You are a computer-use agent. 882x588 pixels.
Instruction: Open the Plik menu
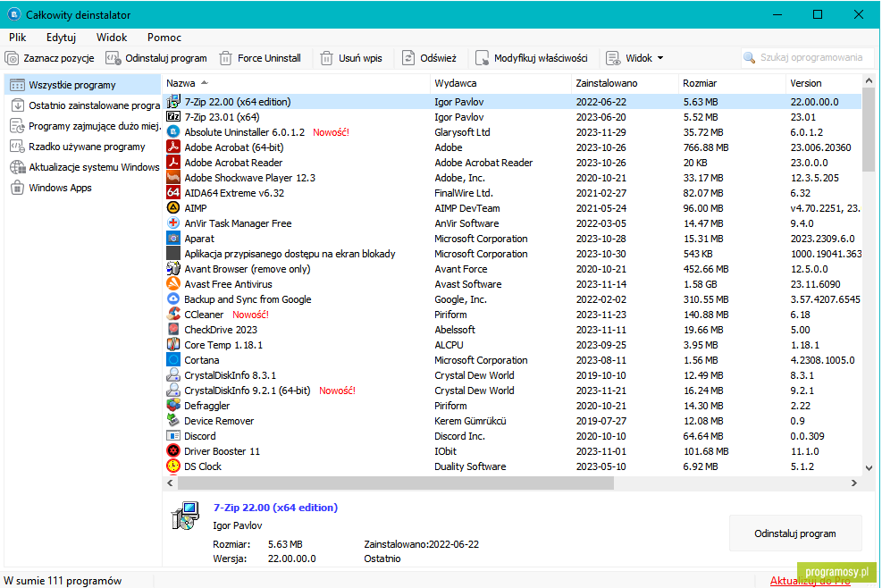(18, 38)
